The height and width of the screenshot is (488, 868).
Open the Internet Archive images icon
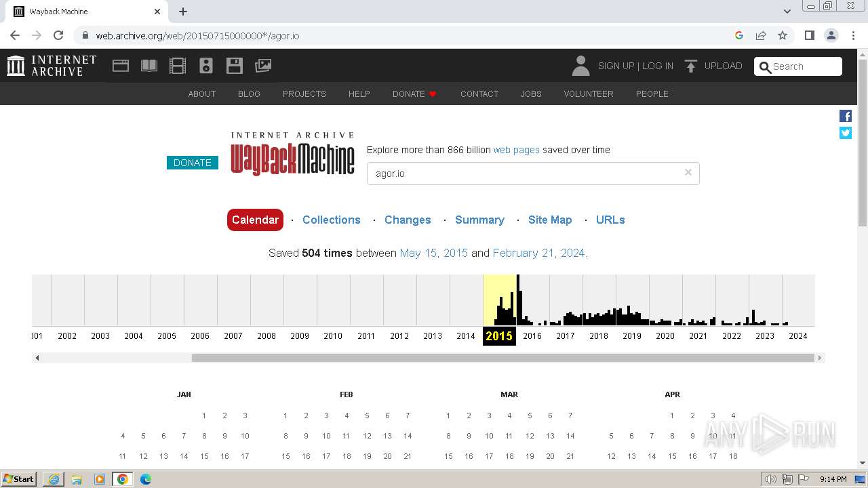coord(263,66)
